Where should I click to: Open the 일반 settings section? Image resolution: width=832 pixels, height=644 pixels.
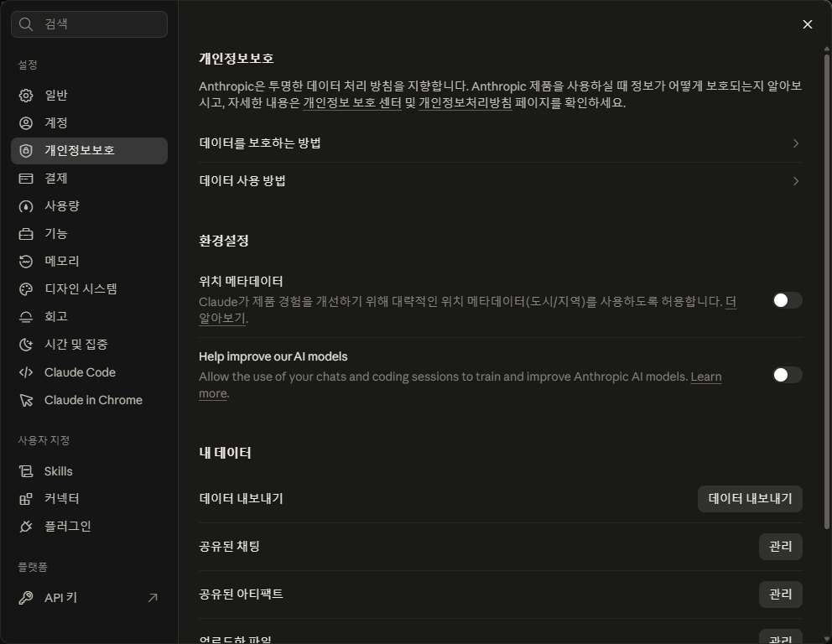(89, 96)
